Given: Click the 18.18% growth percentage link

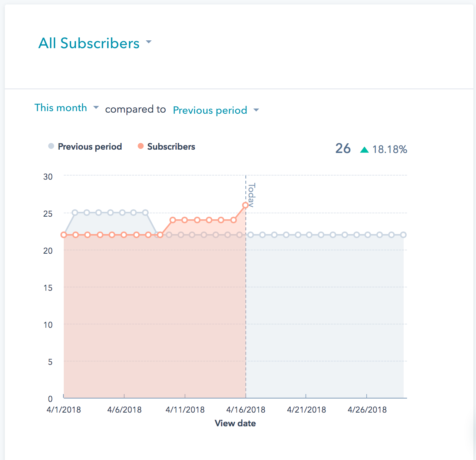Looking at the screenshot, I should (x=390, y=150).
